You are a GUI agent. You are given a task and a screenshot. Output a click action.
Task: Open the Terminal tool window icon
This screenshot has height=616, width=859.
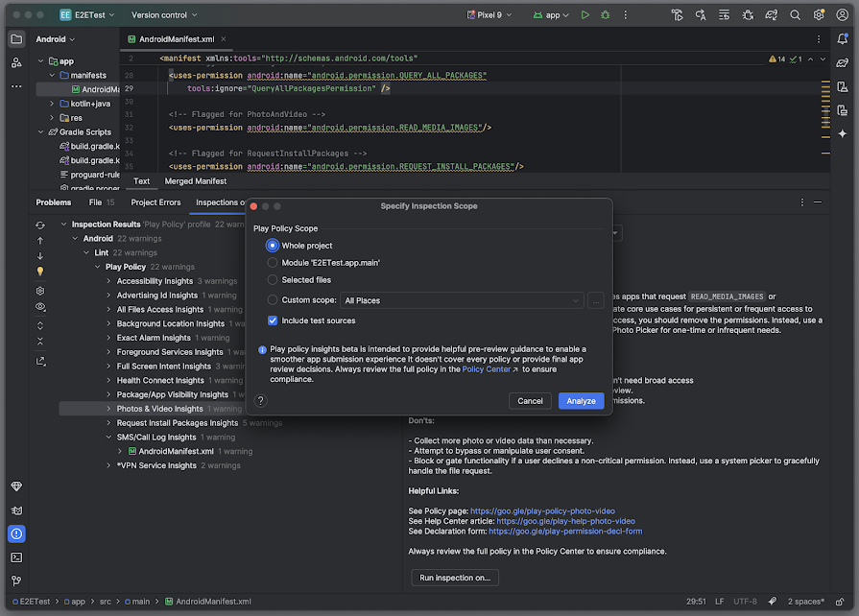tap(16, 557)
